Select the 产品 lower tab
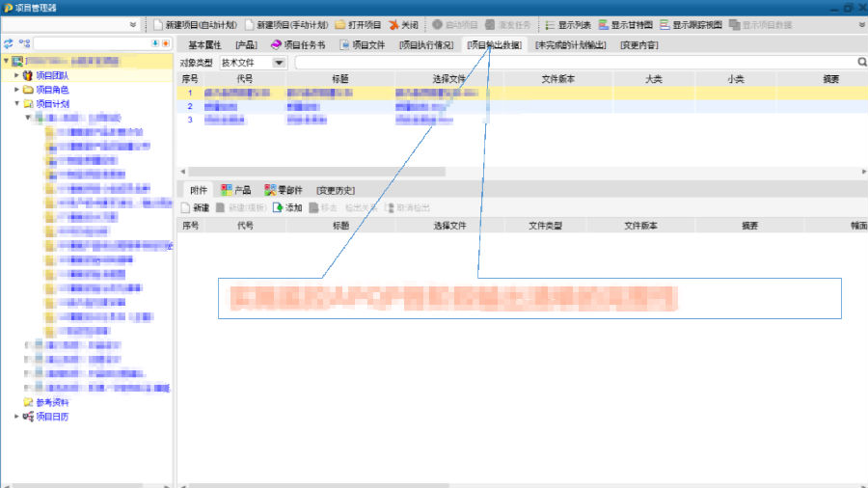Image resolution: width=868 pixels, height=488 pixels. (x=235, y=190)
